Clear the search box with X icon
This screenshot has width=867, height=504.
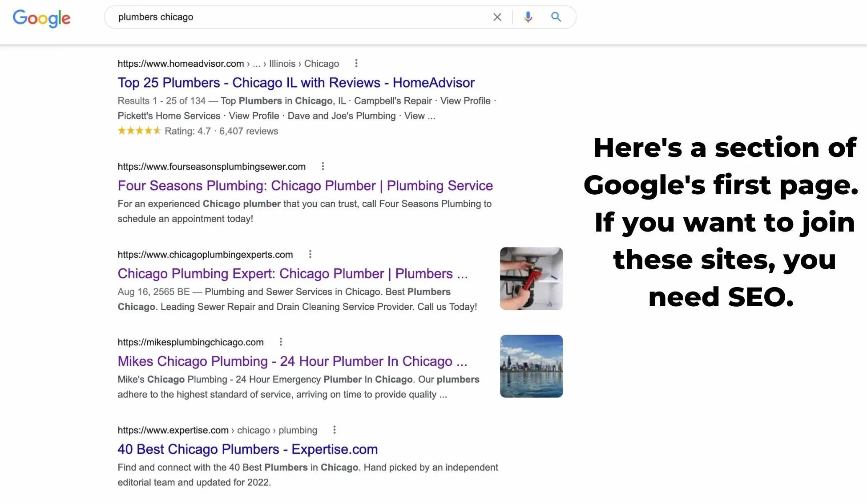(x=497, y=17)
